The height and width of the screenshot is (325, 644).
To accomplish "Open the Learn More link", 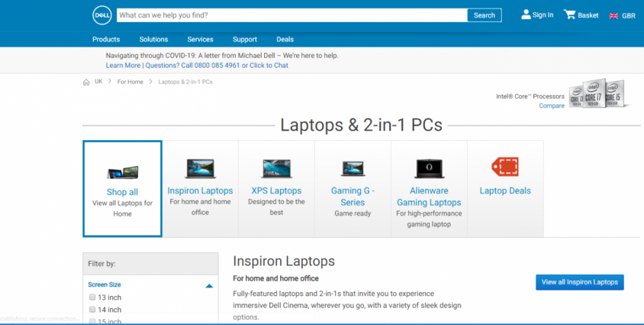I will 123,65.
